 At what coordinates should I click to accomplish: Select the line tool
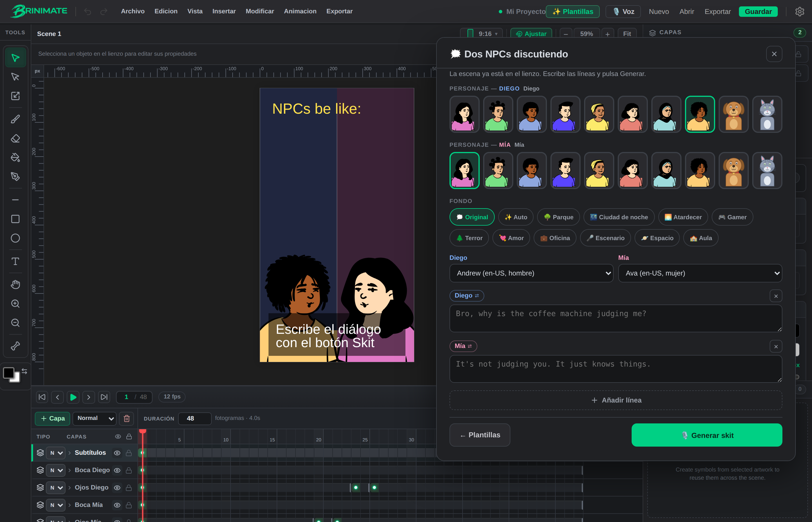(15, 200)
